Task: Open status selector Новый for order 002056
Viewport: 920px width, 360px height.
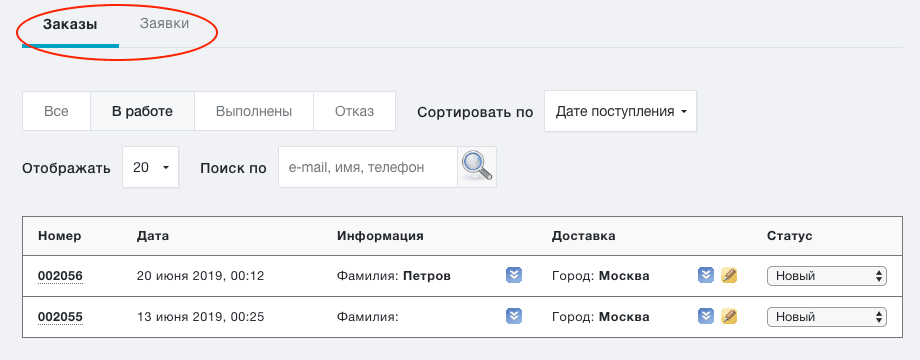Action: [x=827, y=276]
